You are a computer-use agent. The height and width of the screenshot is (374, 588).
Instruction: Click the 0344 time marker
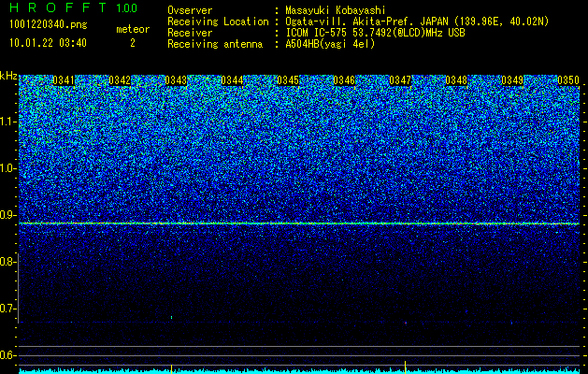232,80
